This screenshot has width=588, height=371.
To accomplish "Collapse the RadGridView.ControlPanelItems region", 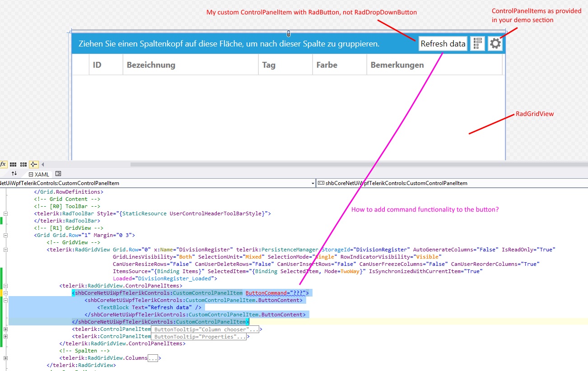I will [5, 286].
